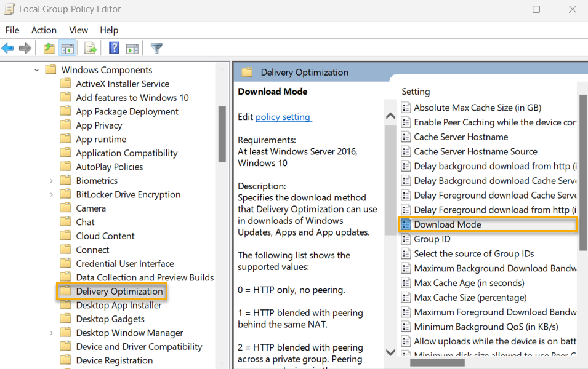
Task: Click the Back navigation arrow icon
Action: pos(8,48)
